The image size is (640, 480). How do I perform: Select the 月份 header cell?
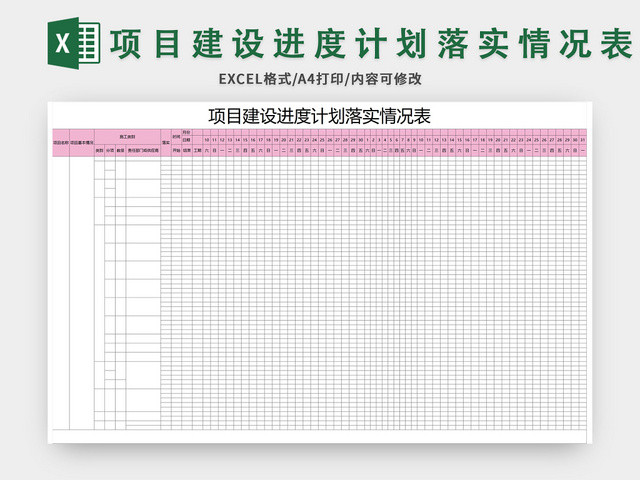click(x=186, y=132)
